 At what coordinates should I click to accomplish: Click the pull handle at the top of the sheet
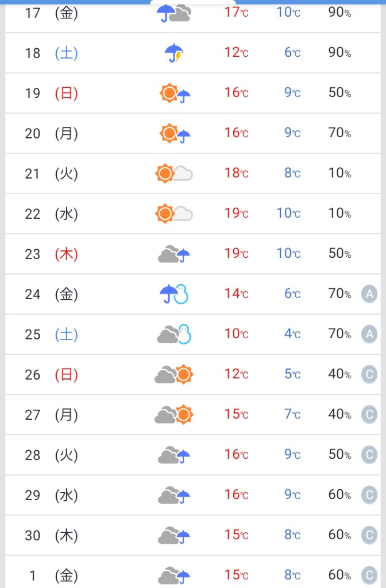tap(193, 2)
